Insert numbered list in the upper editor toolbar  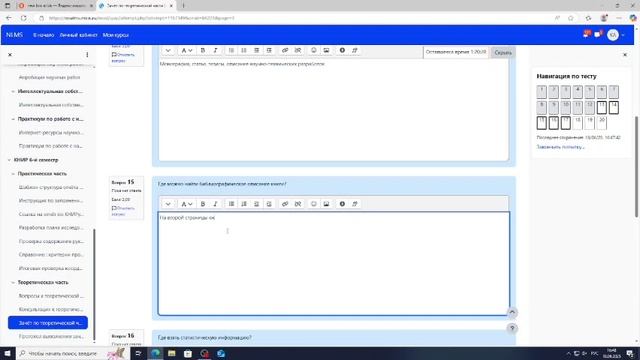click(x=244, y=50)
